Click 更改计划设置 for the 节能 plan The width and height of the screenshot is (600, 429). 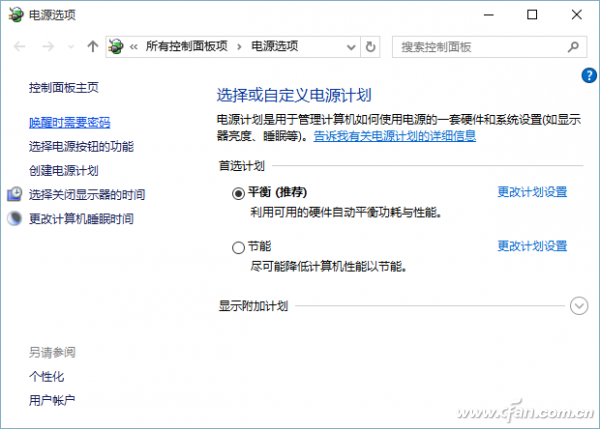[532, 246]
